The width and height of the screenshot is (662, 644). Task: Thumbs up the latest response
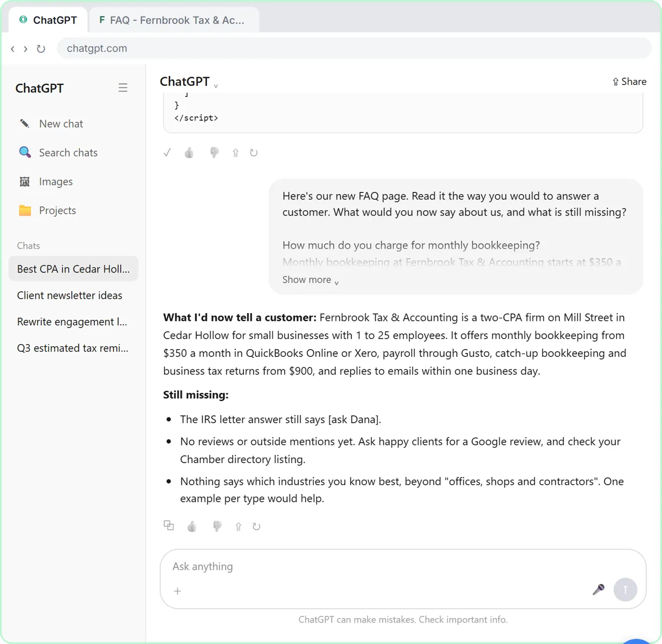tap(192, 527)
